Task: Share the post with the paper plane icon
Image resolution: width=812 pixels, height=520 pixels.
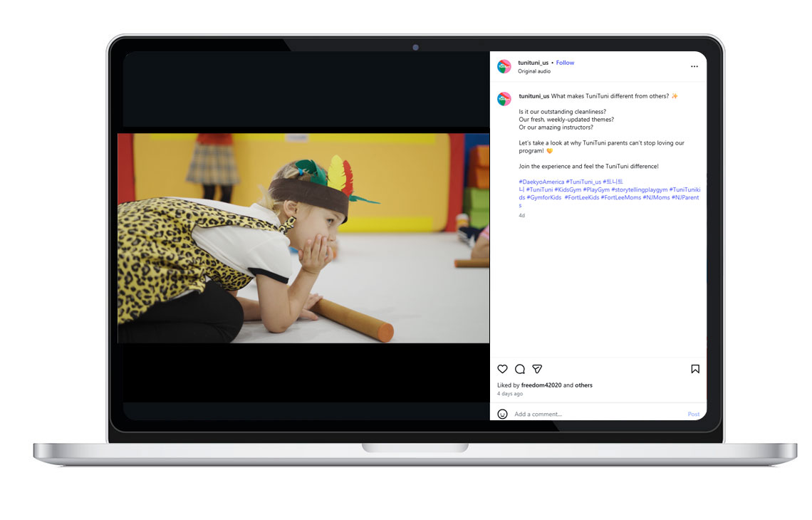Action: click(538, 369)
